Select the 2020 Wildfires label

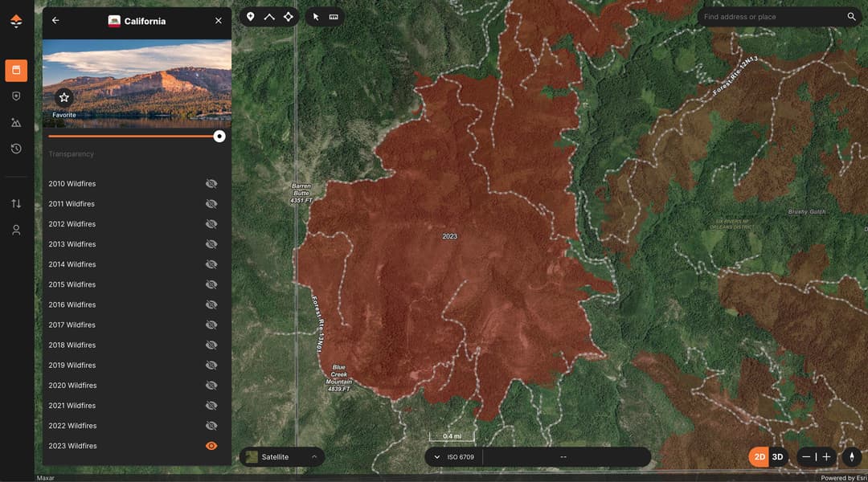coord(72,385)
